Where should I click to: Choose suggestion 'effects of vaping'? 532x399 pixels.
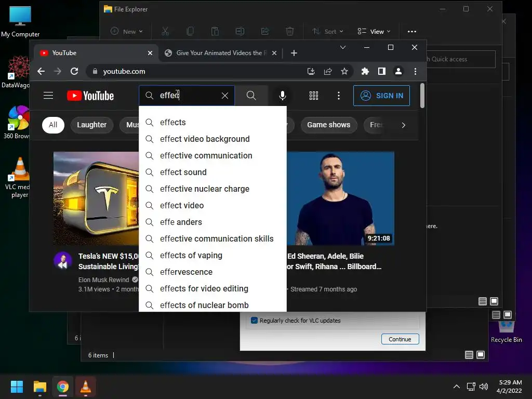[212, 255]
